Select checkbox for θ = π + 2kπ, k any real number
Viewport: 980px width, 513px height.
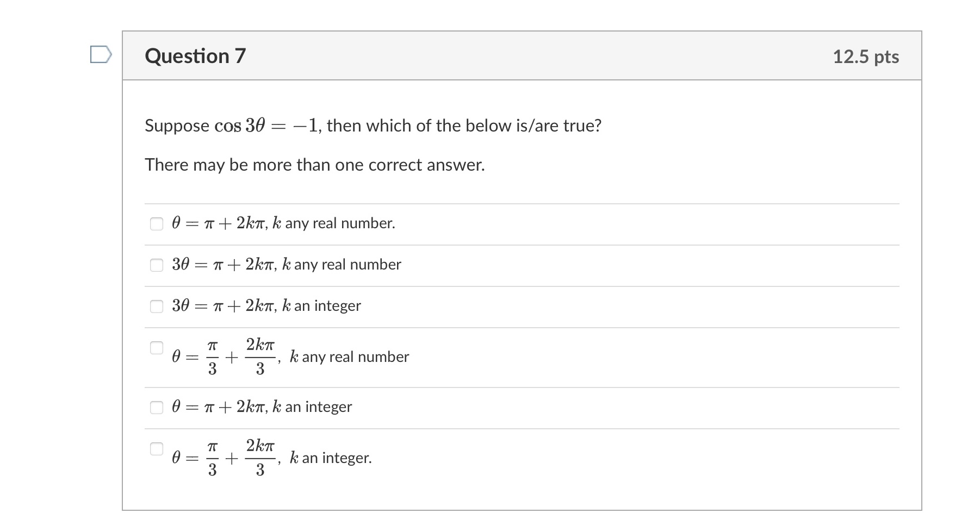click(156, 222)
